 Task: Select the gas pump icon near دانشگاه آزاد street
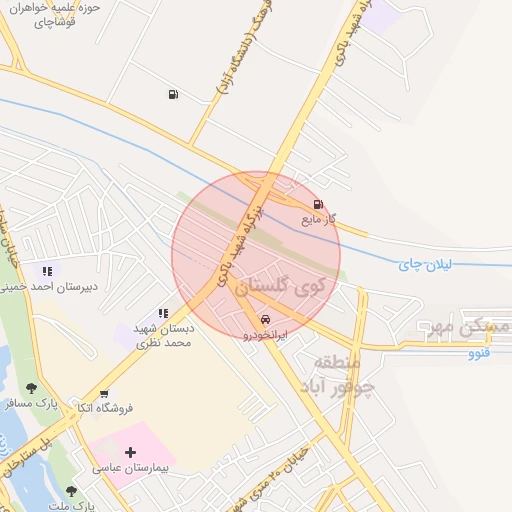173,94
